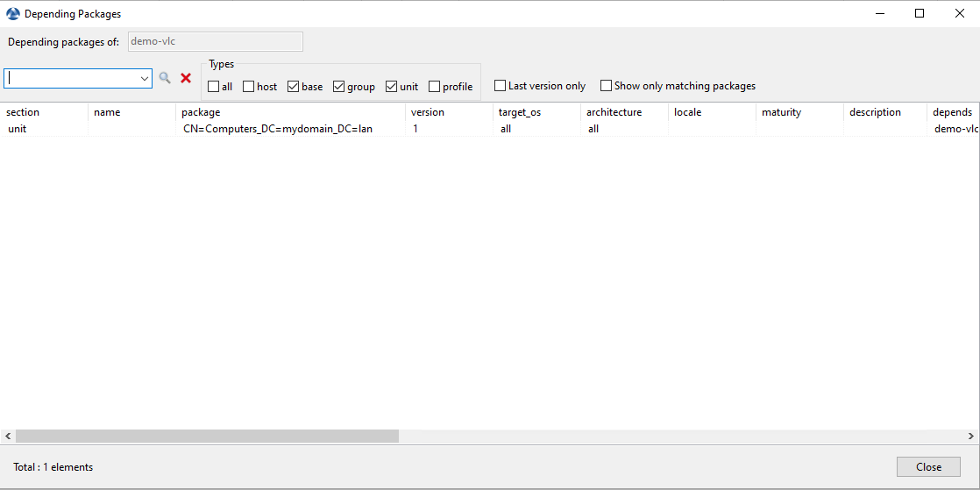Enable the 'all' types checkbox
This screenshot has height=490, width=980.
(x=214, y=87)
